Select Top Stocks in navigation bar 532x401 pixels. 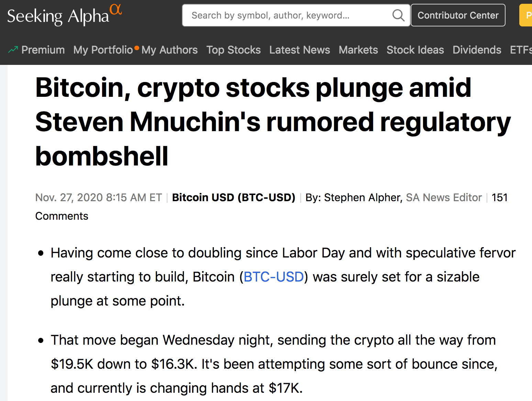click(233, 50)
